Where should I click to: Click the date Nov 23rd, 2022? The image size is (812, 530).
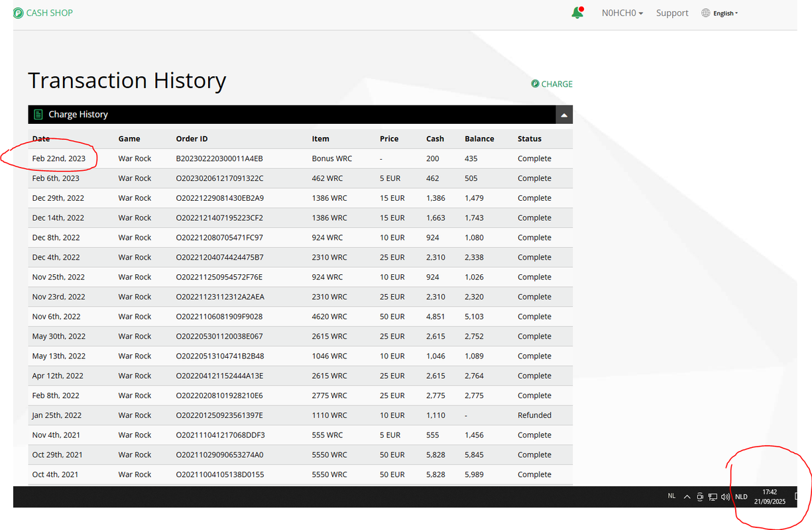click(58, 297)
